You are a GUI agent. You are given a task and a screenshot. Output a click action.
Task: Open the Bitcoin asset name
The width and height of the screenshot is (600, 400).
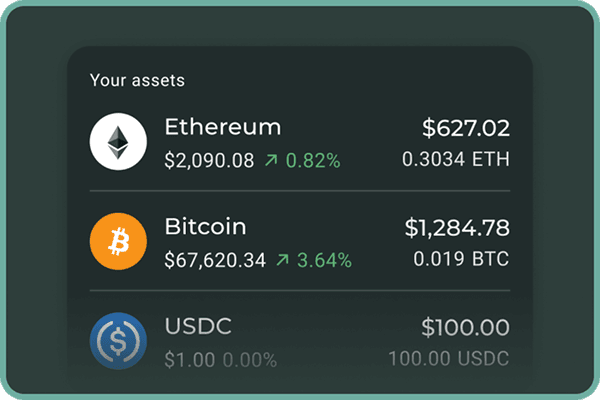pos(205,227)
